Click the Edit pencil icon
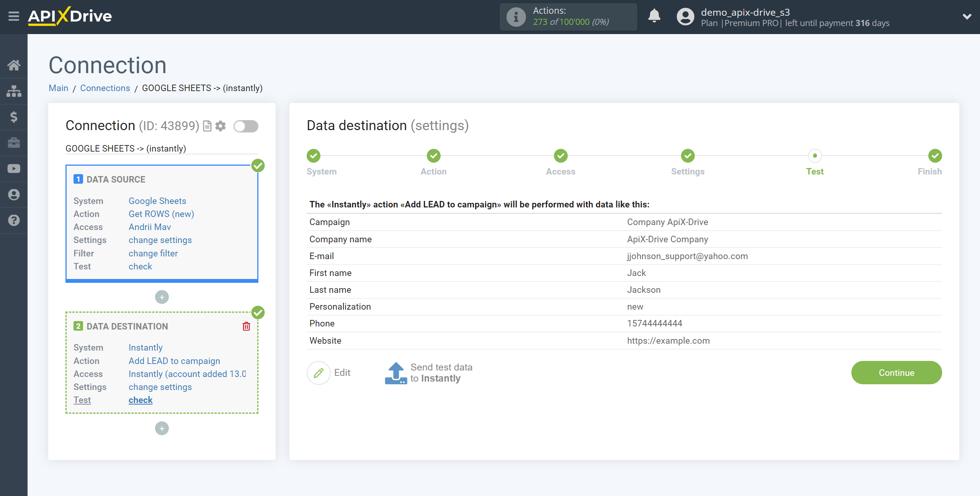This screenshot has width=980, height=496. tap(318, 373)
